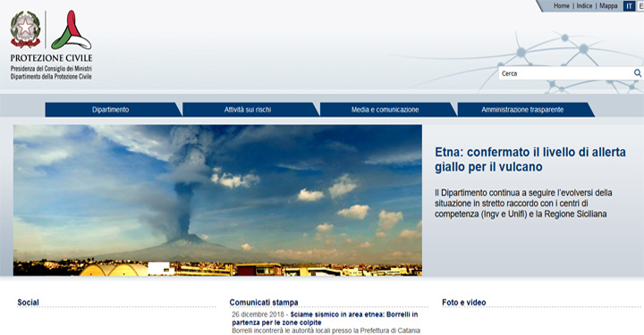Open the Amministrazione trasparente menu

click(x=522, y=110)
